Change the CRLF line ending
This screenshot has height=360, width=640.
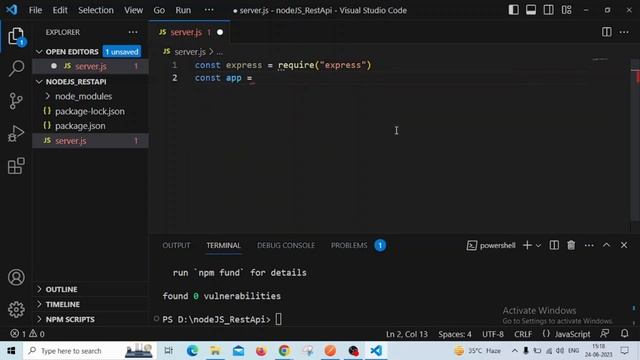pyautogui.click(x=523, y=334)
